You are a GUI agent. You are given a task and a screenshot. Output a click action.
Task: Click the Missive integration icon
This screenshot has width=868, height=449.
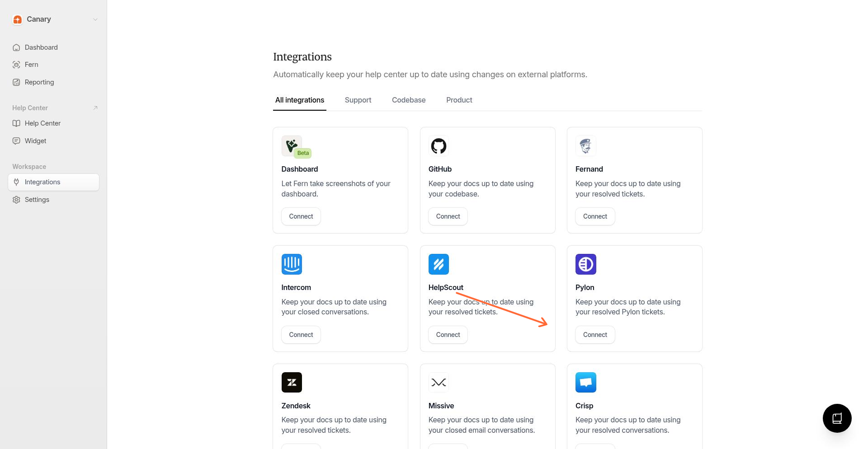[439, 382]
